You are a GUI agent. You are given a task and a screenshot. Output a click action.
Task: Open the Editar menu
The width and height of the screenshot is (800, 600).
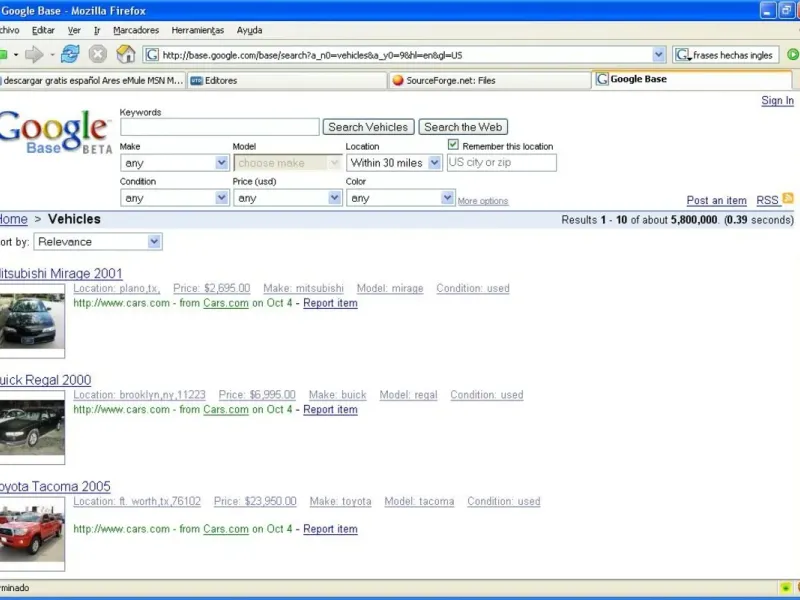[x=43, y=30]
